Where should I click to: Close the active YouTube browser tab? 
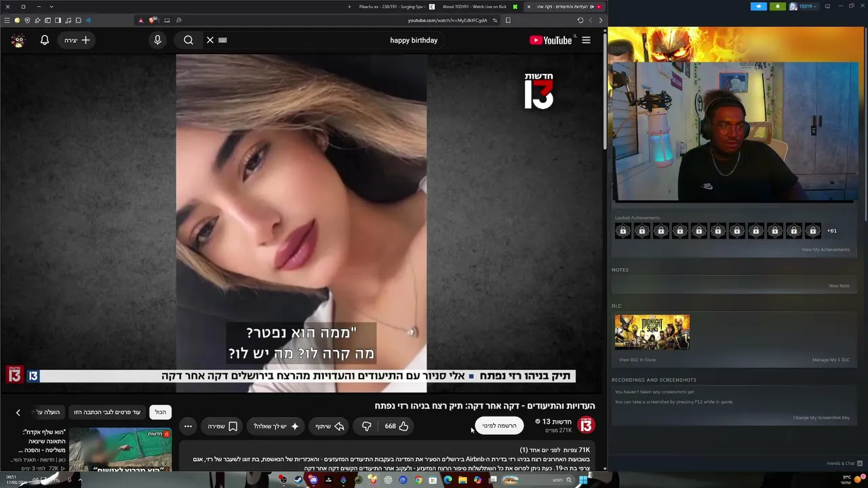tap(529, 7)
